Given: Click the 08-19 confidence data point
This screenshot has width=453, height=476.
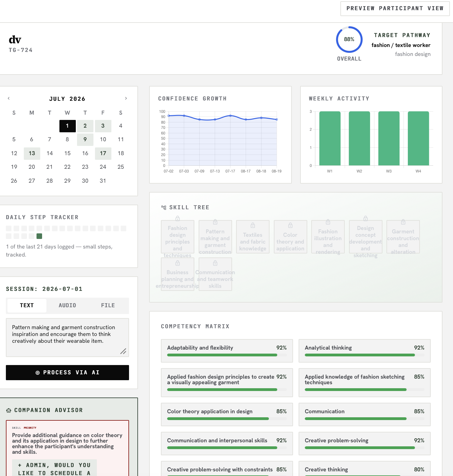Looking at the screenshot, I should point(277,119).
